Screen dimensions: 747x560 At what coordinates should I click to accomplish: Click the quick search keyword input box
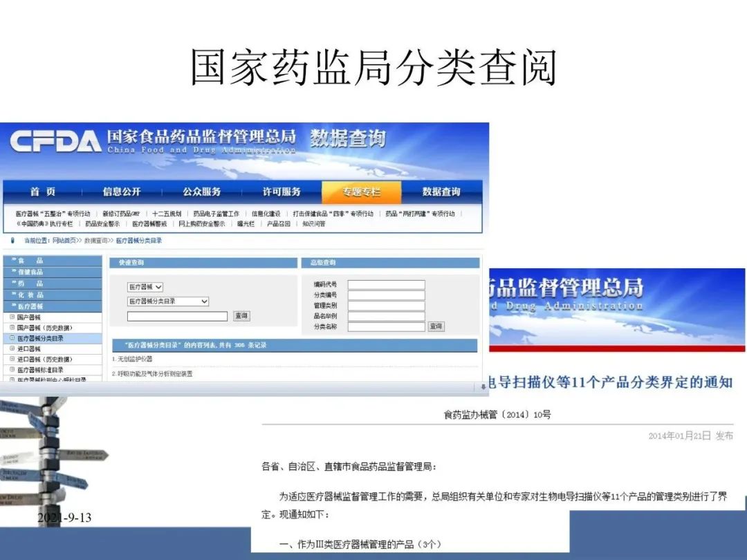177,316
